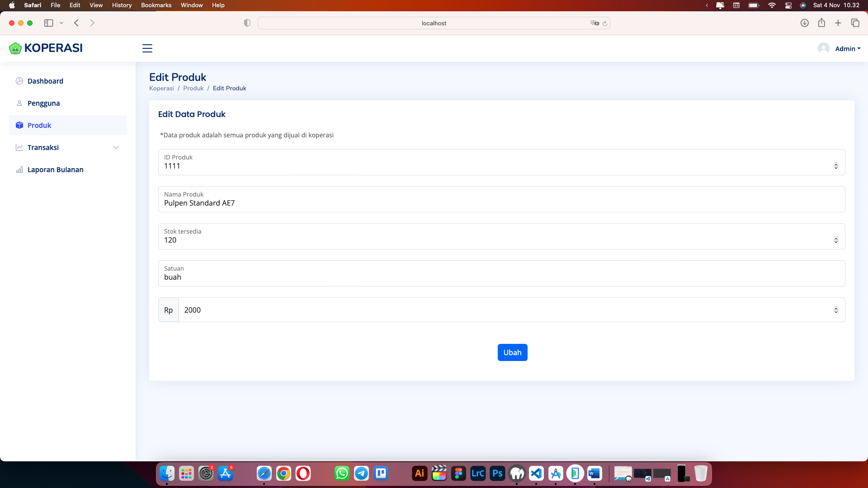This screenshot has width=868, height=488.
Task: Open Safari sidebar options dropdown arrow
Action: (61, 23)
